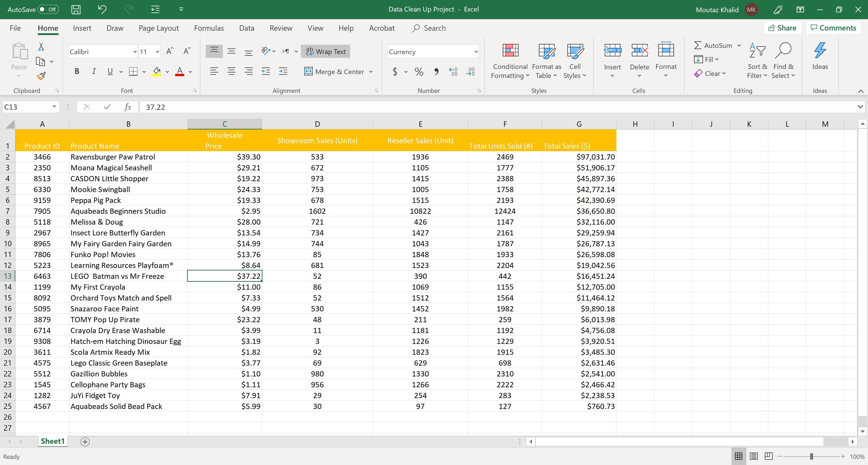Open Format as Table gallery
The image size is (868, 465).
pos(547,61)
